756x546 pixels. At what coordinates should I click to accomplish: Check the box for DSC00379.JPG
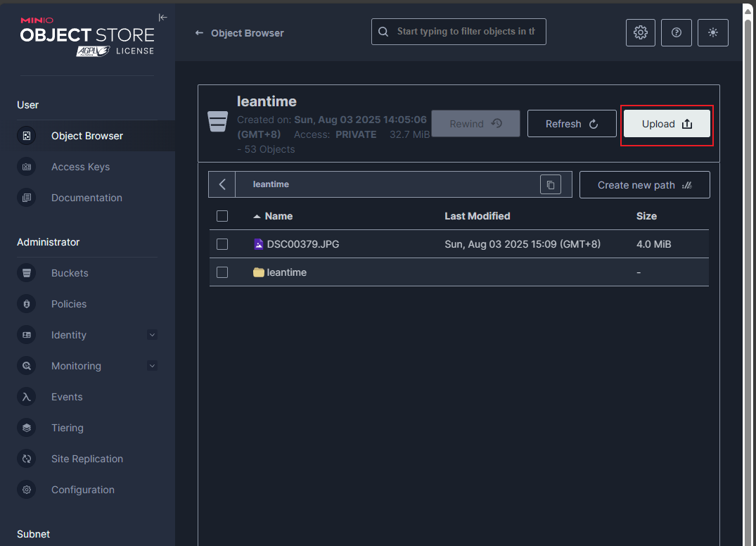(x=222, y=244)
